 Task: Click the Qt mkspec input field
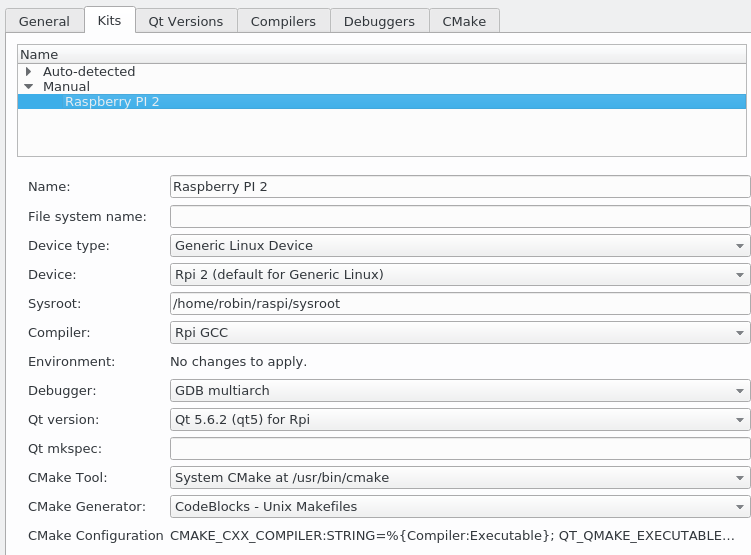click(x=460, y=448)
